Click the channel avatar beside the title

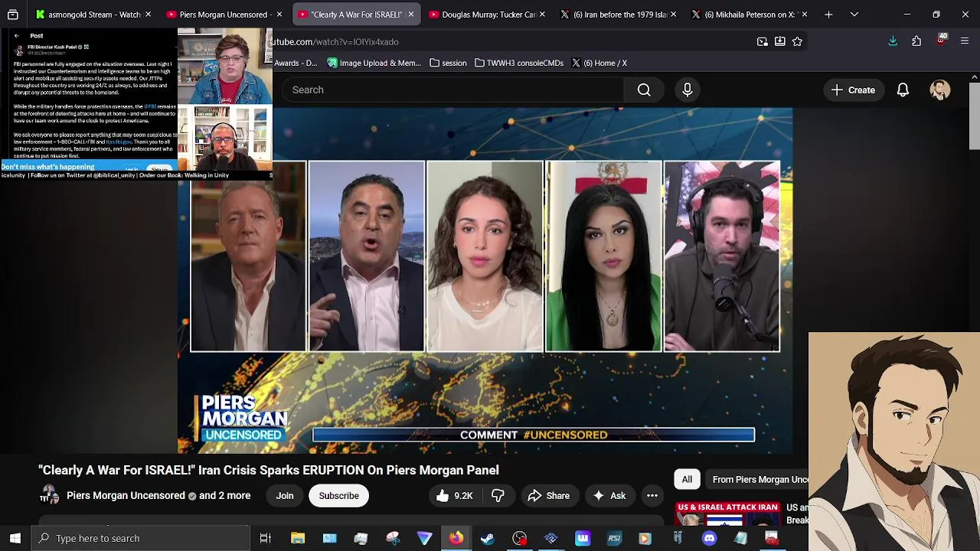(x=49, y=495)
